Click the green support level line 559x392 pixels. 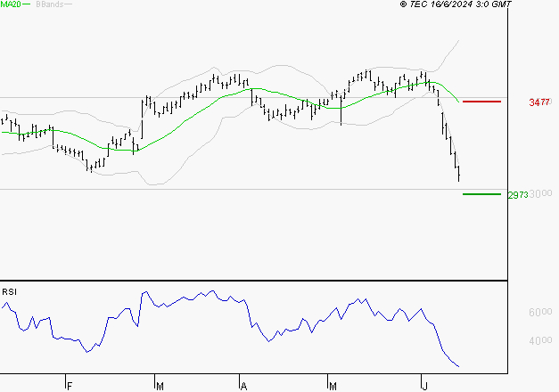click(x=481, y=194)
